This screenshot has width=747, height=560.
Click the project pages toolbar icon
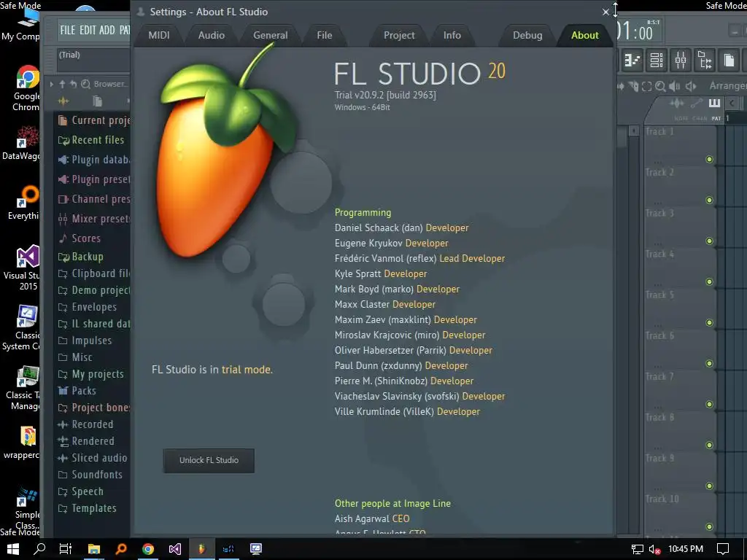[x=729, y=61]
